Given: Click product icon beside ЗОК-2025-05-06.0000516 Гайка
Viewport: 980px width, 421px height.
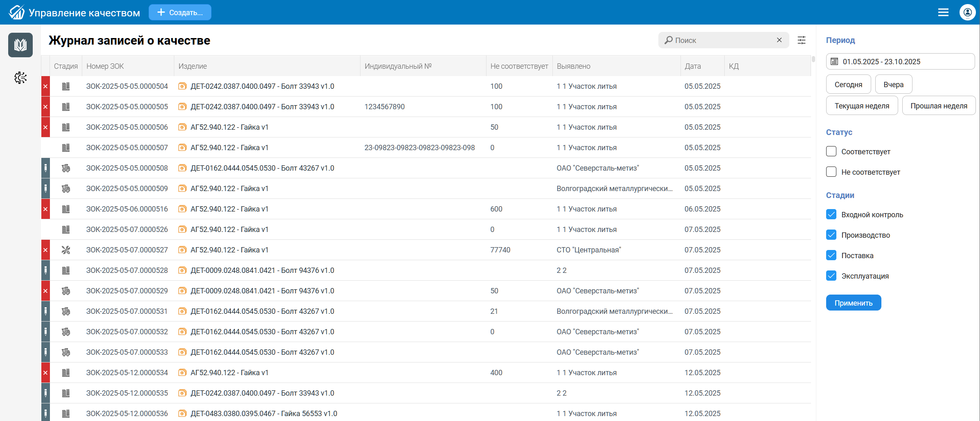Looking at the screenshot, I should coord(182,209).
